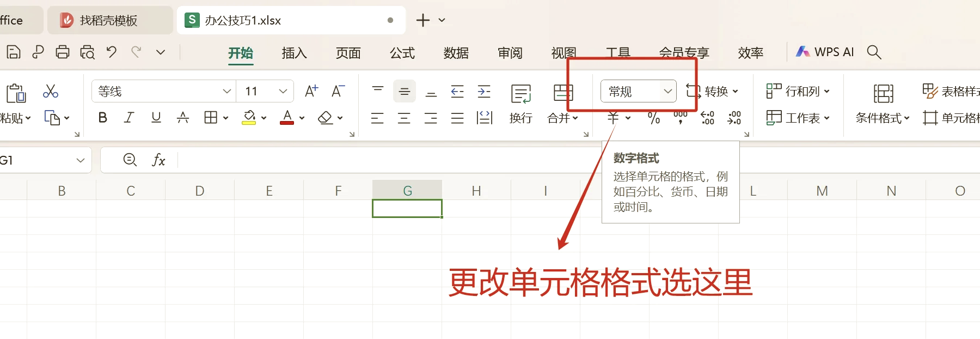980x339 pixels.
Task: Toggle Italic formatting
Action: (x=129, y=117)
